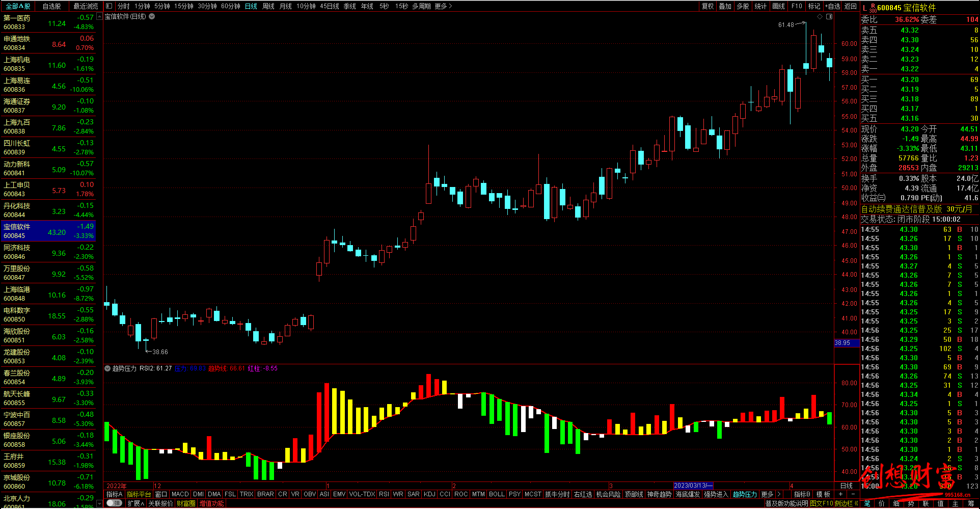Click the minus button to remove indicator panel
Viewport: 980px width, 509px height.
853,494
